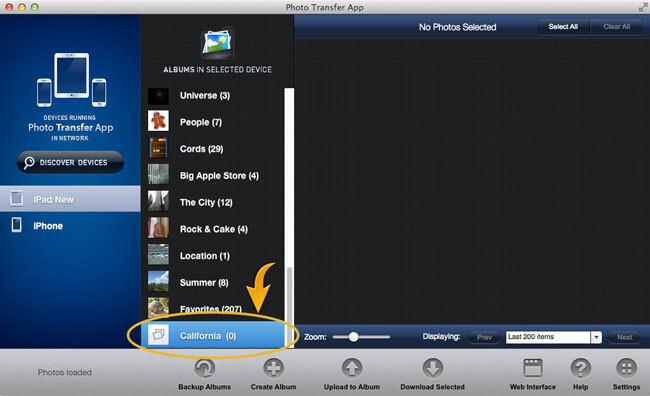This screenshot has height=396, width=650.
Task: Click the albums photo stack icon
Action: 217,44
